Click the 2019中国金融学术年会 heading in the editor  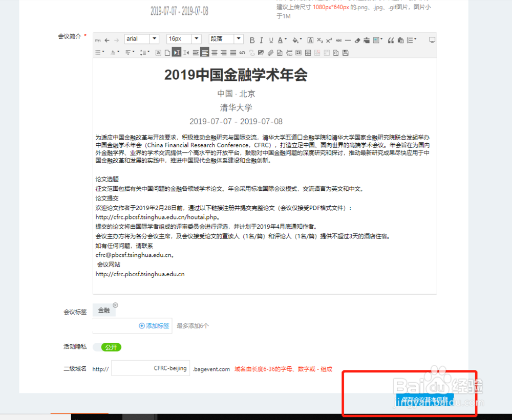tap(236, 75)
